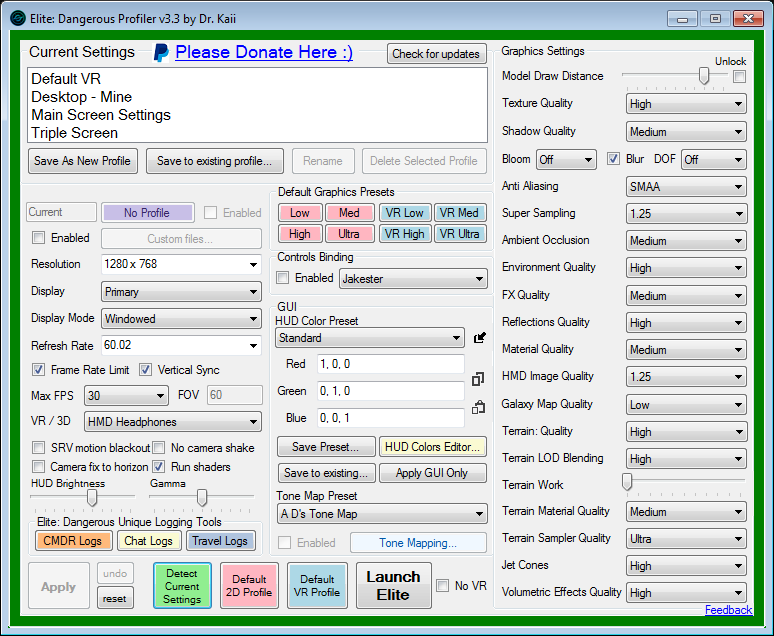Enable Camera fix to horizon
This screenshot has width=774, height=636.
[38, 467]
